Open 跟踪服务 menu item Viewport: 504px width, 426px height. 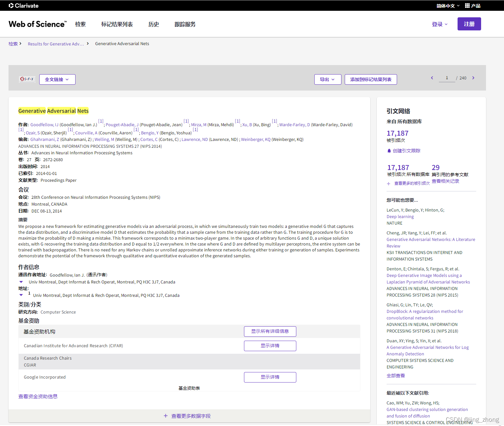pos(185,24)
